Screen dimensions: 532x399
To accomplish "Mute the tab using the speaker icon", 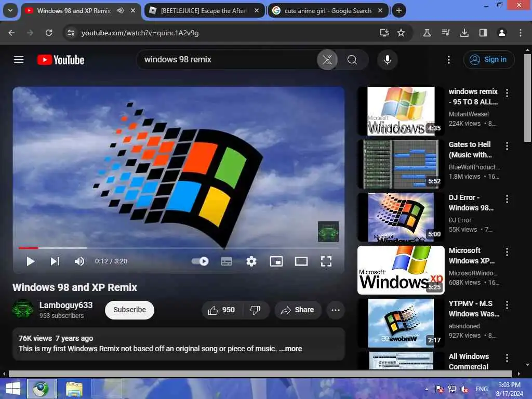I will click(121, 10).
